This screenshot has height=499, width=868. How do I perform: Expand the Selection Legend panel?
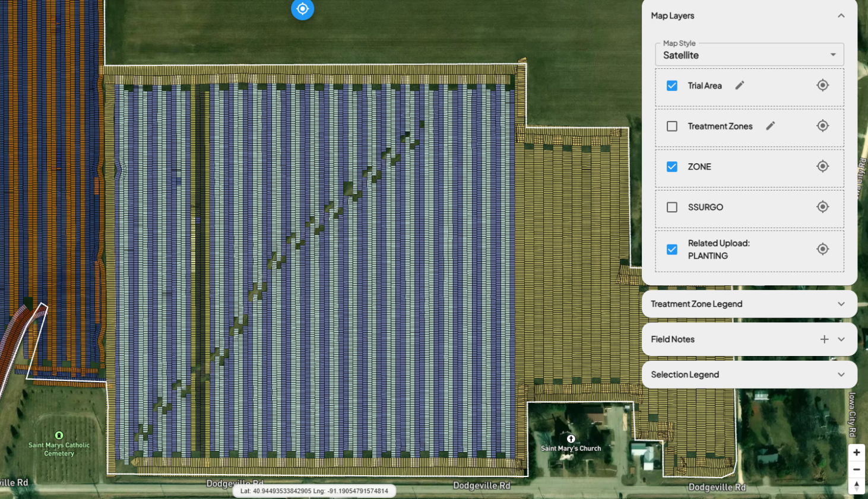[x=841, y=374]
